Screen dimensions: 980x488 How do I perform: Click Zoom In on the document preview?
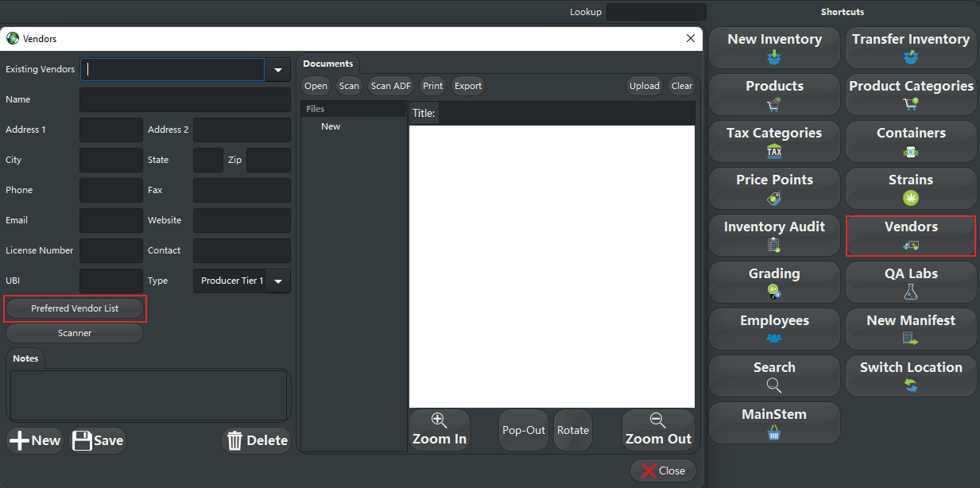coord(439,429)
